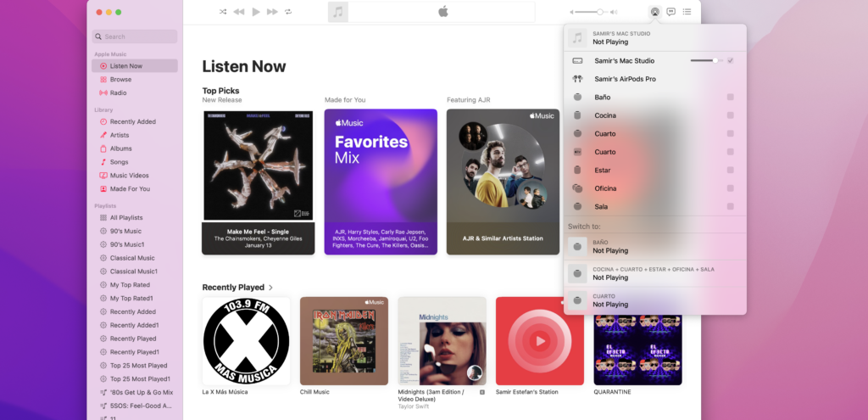
Task: Open the Up Next queue list icon
Action: [x=687, y=12]
